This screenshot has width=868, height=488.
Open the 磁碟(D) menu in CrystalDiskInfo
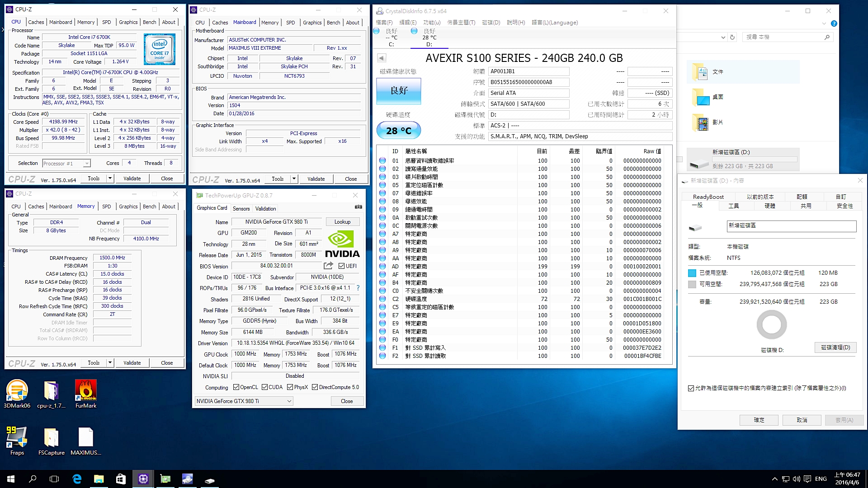click(x=491, y=22)
